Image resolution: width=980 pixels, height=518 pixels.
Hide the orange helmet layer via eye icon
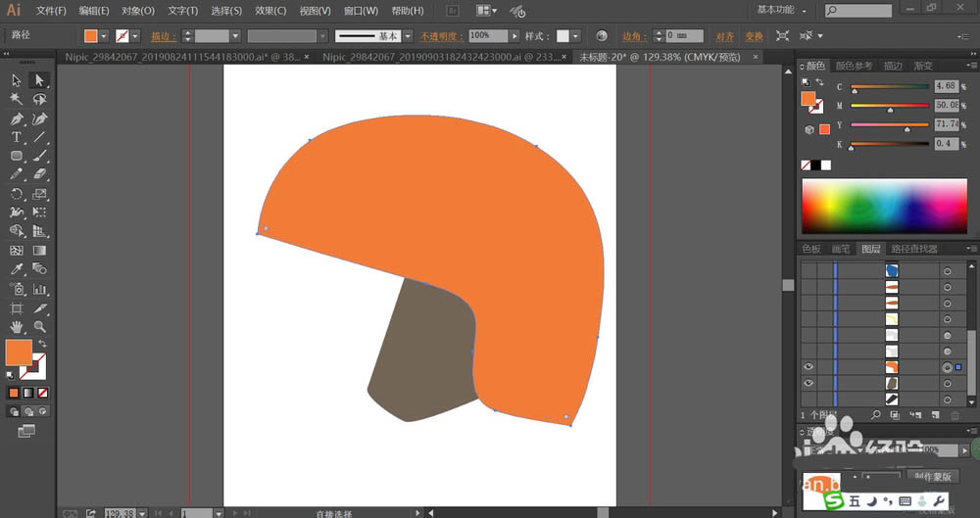tap(809, 366)
